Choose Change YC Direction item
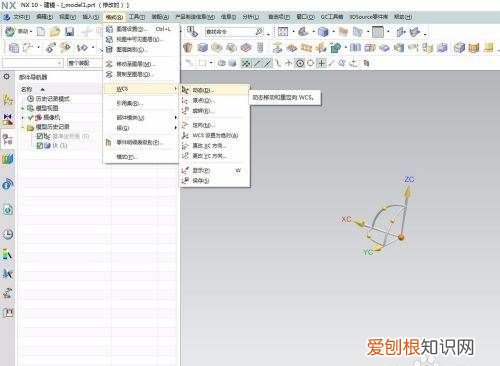 point(215,156)
